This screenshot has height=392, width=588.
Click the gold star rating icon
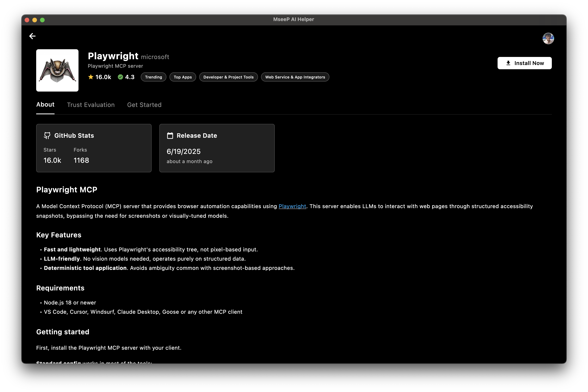pyautogui.click(x=91, y=77)
